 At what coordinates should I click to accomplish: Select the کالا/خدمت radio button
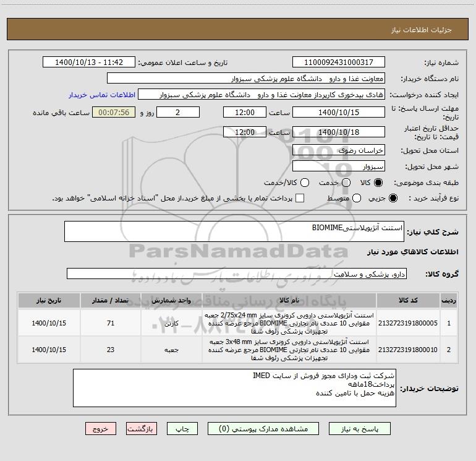click(305, 183)
